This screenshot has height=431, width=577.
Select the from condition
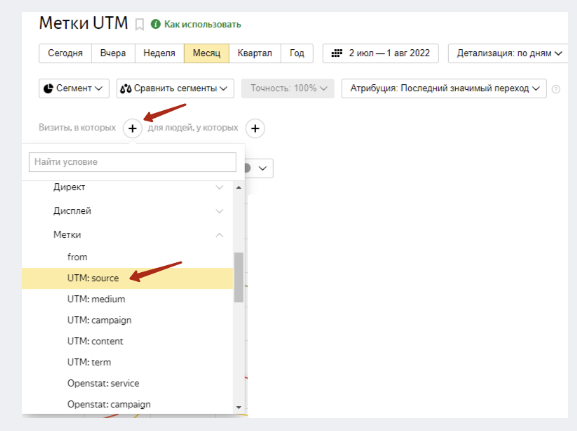point(128,257)
